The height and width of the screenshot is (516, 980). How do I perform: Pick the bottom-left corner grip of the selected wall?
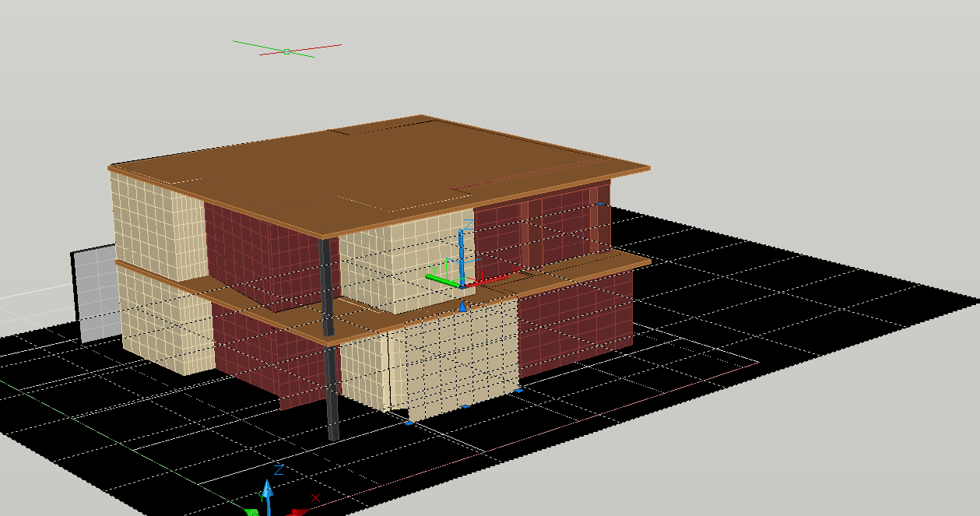click(x=409, y=423)
